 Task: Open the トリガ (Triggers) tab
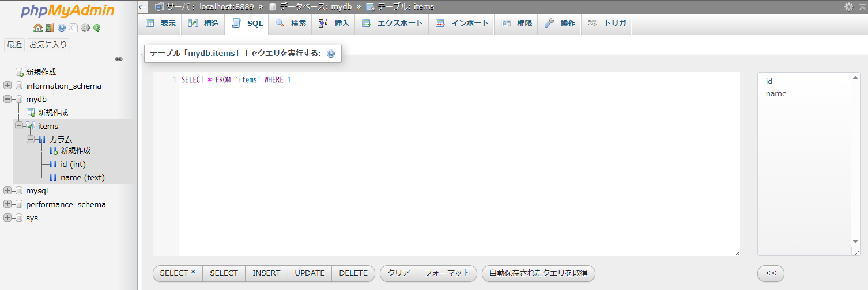click(606, 24)
